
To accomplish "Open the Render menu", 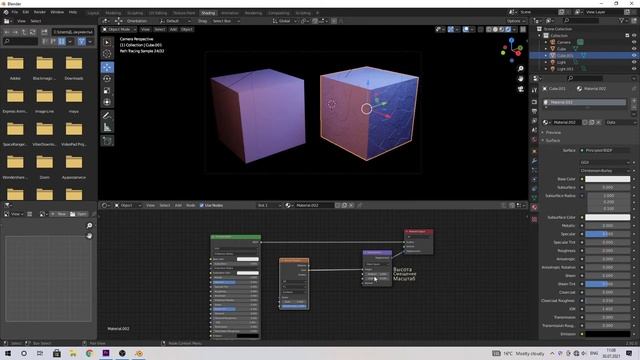I will [40, 12].
